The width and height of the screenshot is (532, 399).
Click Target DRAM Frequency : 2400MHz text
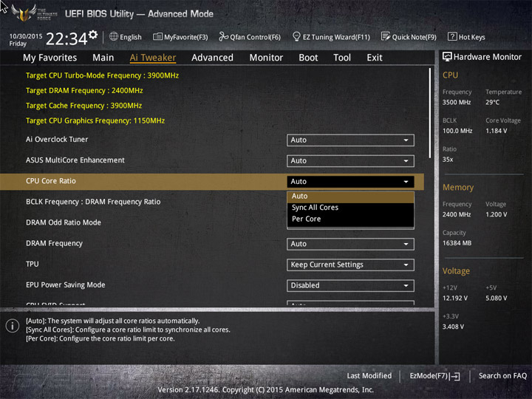tap(84, 91)
